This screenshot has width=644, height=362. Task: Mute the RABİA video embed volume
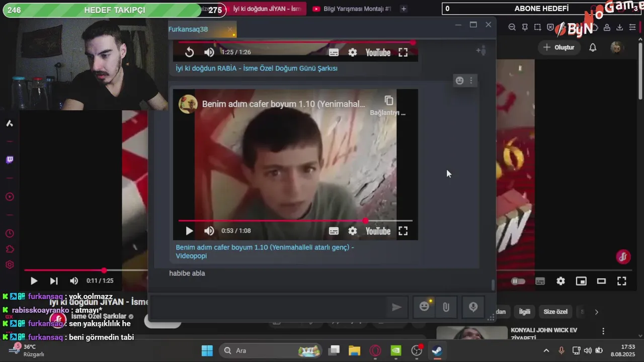tap(209, 52)
